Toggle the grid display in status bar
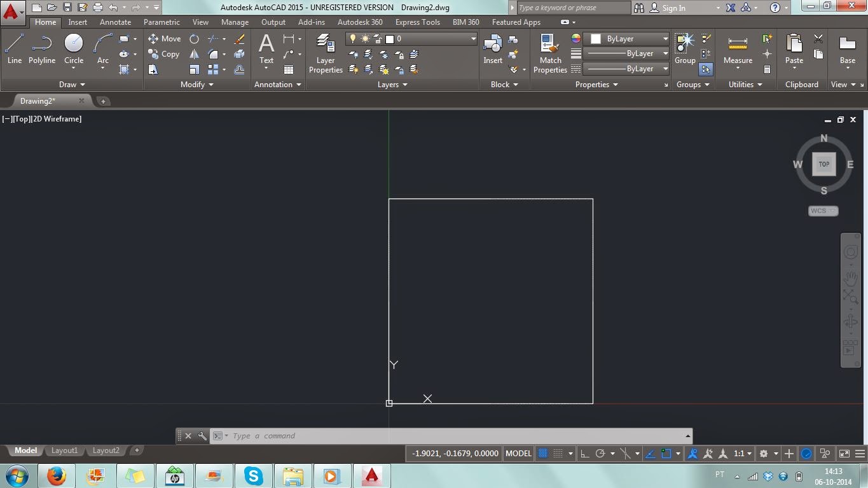Viewport: 868px width, 488px height. coord(543,454)
